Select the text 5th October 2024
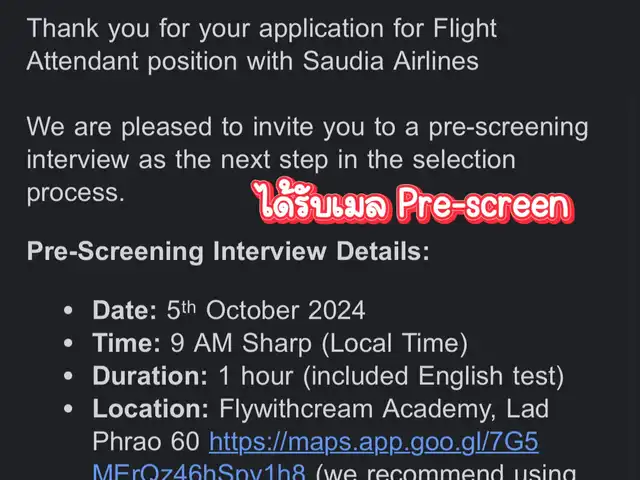Screen dimensions: 640x480 266,310
